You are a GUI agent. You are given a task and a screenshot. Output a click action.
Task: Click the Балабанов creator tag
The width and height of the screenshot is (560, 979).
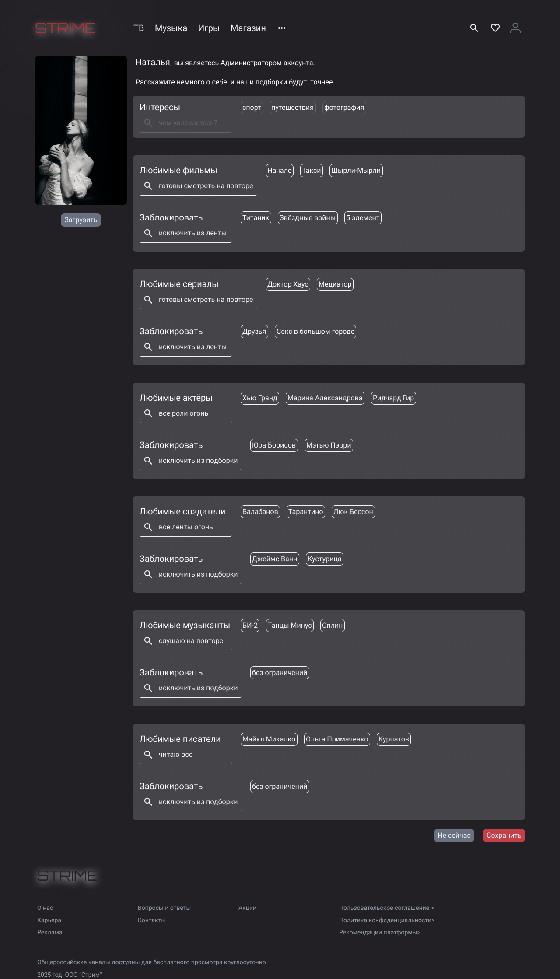[x=260, y=512]
